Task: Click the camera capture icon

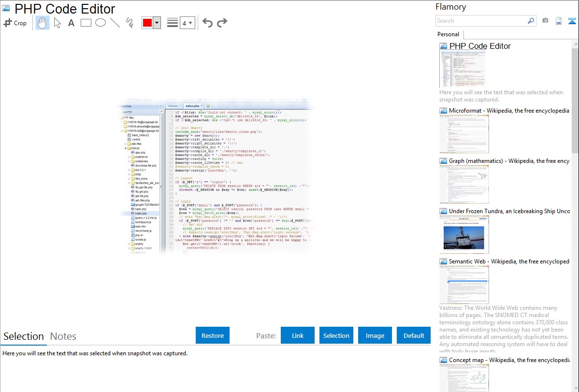Action: pyautogui.click(x=545, y=21)
